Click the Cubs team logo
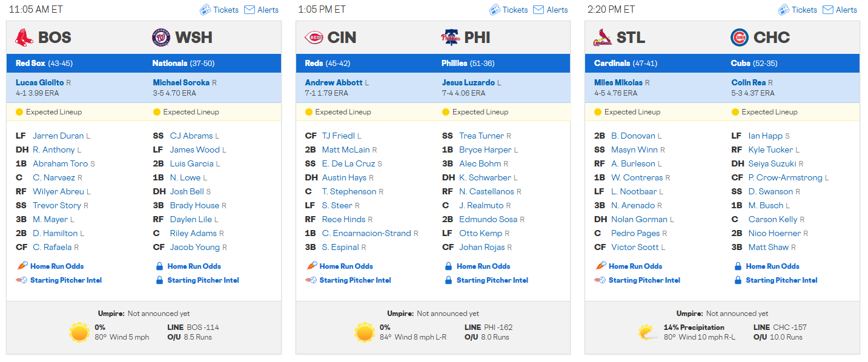The image size is (868, 362). click(740, 38)
